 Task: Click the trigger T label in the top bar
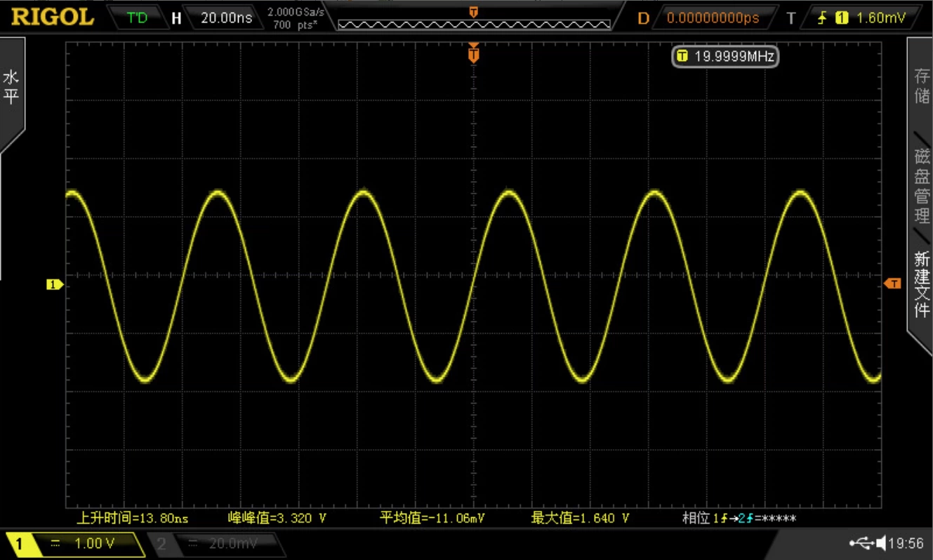coord(791,18)
